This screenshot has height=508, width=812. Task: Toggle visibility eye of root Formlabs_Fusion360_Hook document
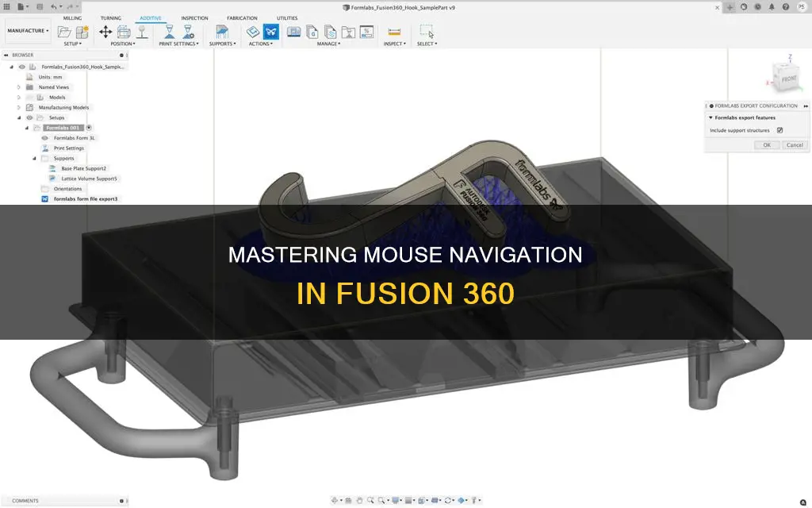click(21, 67)
